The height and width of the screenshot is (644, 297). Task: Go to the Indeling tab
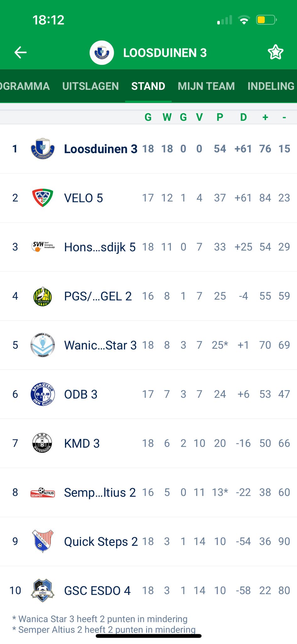point(271,86)
